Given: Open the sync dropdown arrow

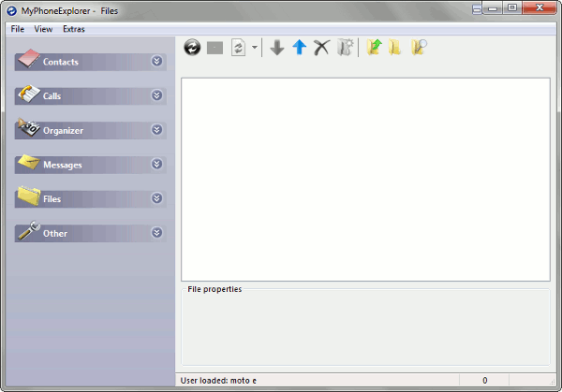Looking at the screenshot, I should pyautogui.click(x=255, y=48).
